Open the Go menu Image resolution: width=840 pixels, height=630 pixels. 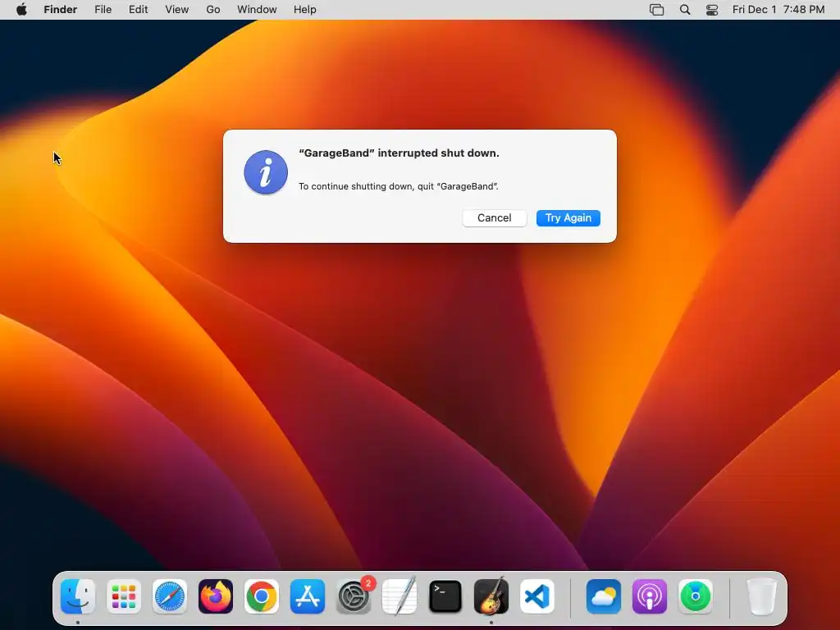[213, 10]
